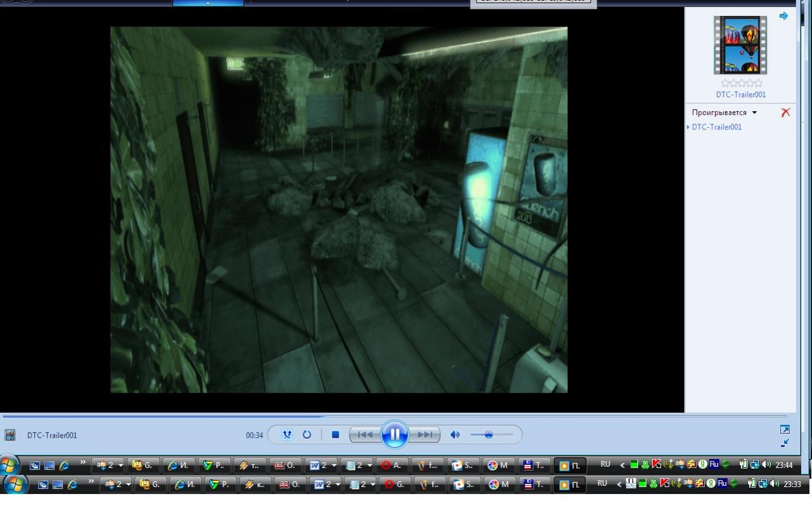Open the first grouped '2' button on the 23:44 taskbar
Image resolution: width=812 pixels, height=508 pixels.
[x=108, y=465]
